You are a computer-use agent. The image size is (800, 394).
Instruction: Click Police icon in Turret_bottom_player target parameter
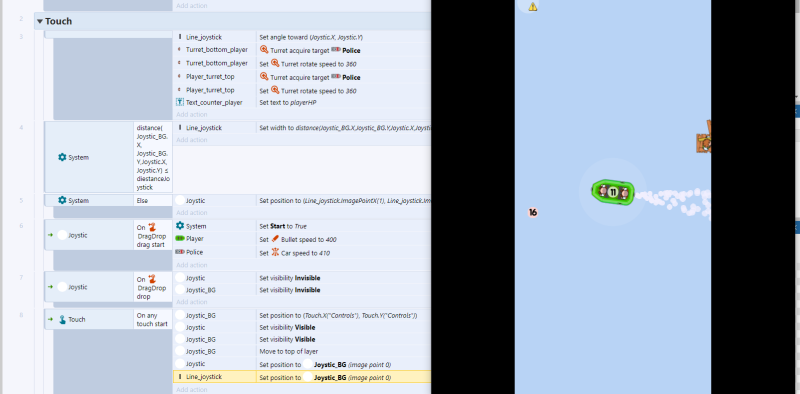pyautogui.click(x=336, y=50)
